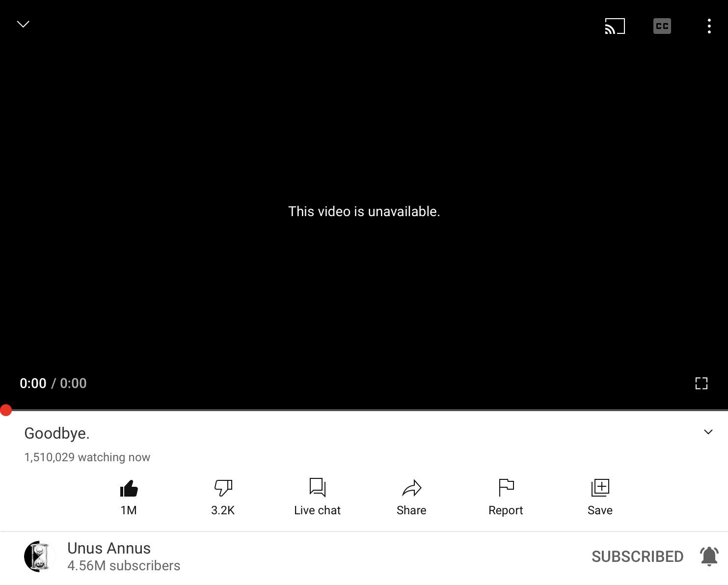Viewport: 728px width, 585px height.
Task: Tap the Cast to device icon
Action: click(615, 26)
